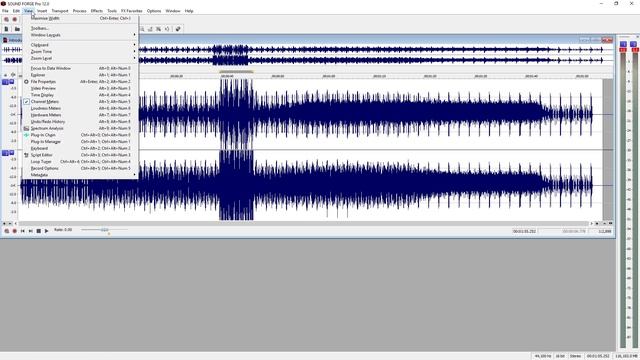
Task: Expand the Zoom Time submenu
Action: 80,52
